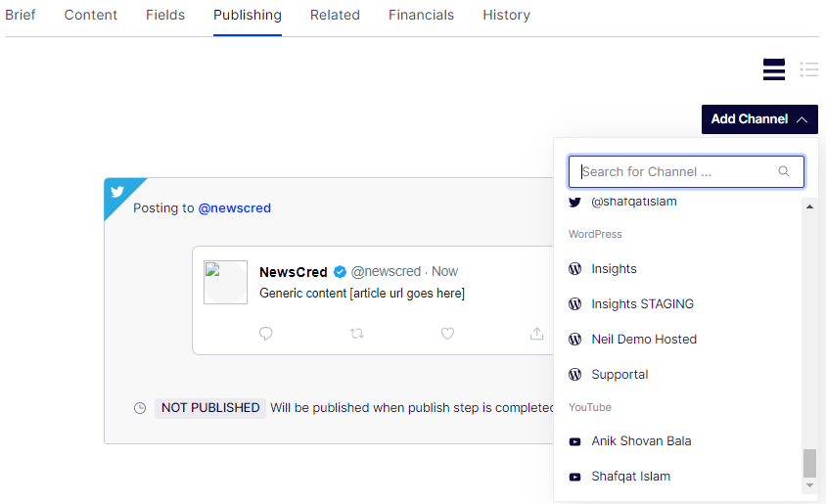This screenshot has width=826, height=504.
Task: Click the WordPress icon beside Neil Demo Hosted
Action: [574, 340]
